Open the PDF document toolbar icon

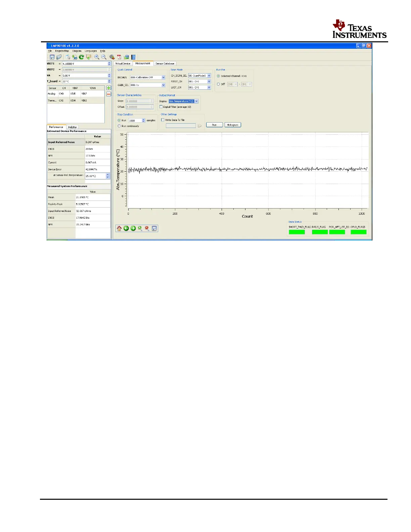click(x=119, y=57)
